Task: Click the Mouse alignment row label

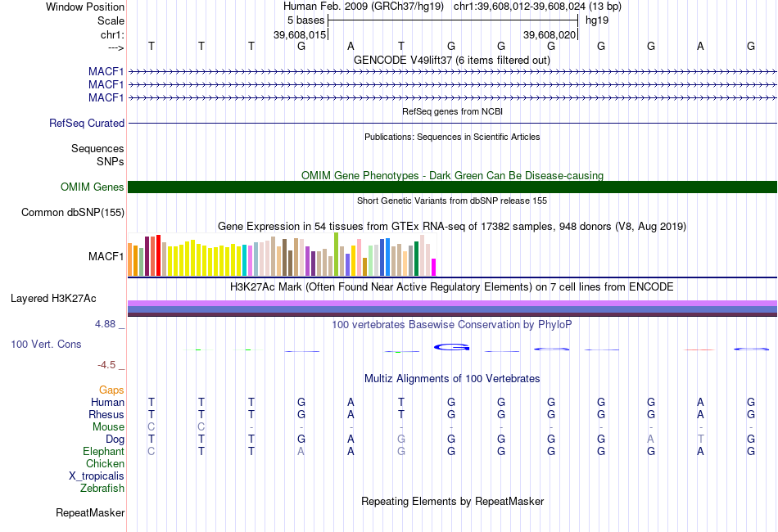Action: click(108, 427)
